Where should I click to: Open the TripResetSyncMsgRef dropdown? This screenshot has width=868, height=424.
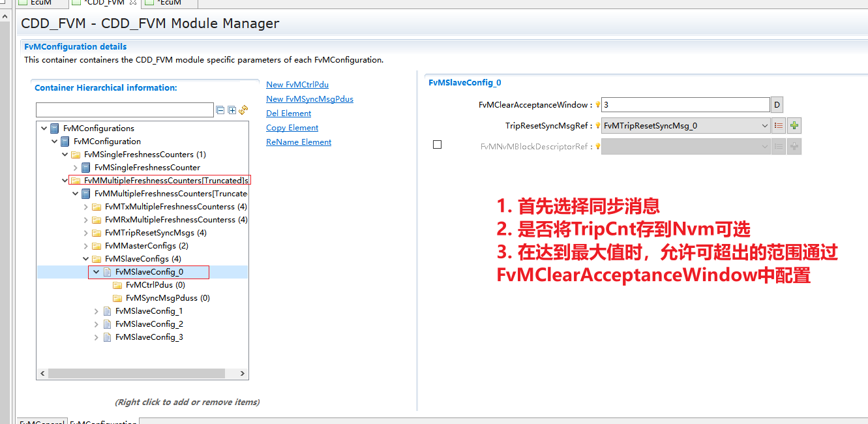(765, 126)
